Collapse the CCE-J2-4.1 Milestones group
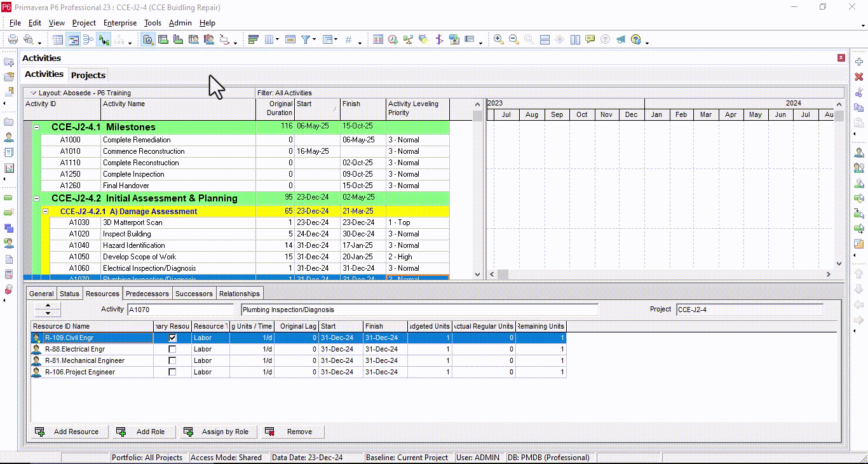Viewport: 868px width, 464px height. (x=36, y=127)
